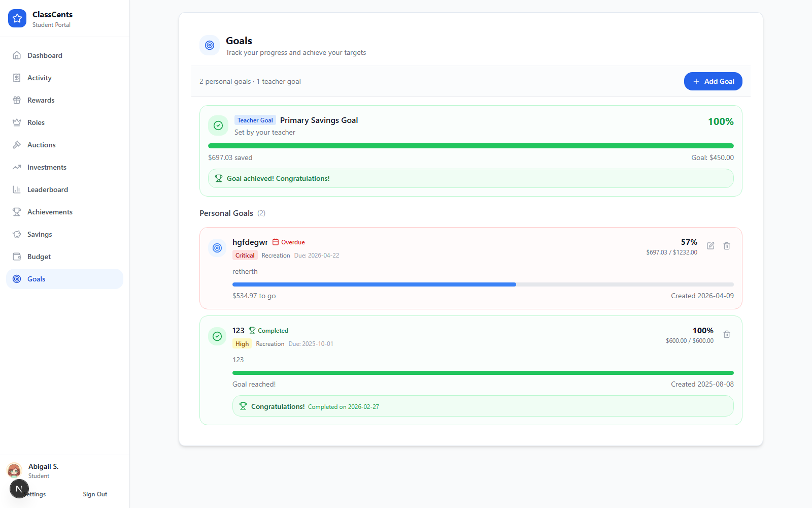Viewport: 812px width, 508px height.
Task: Select Investments in the sidebar
Action: click(x=64, y=167)
